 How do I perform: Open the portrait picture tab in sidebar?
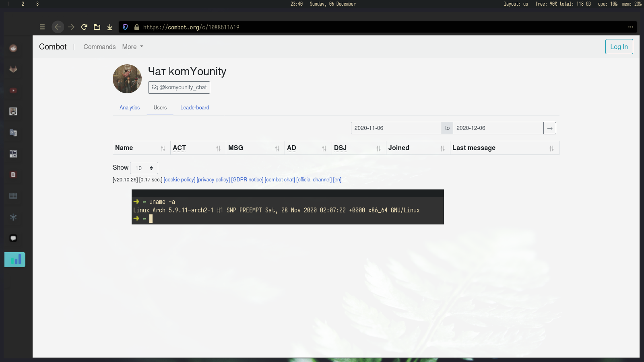point(13,111)
